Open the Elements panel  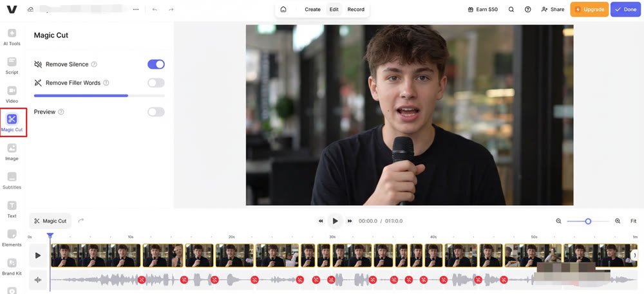12,238
